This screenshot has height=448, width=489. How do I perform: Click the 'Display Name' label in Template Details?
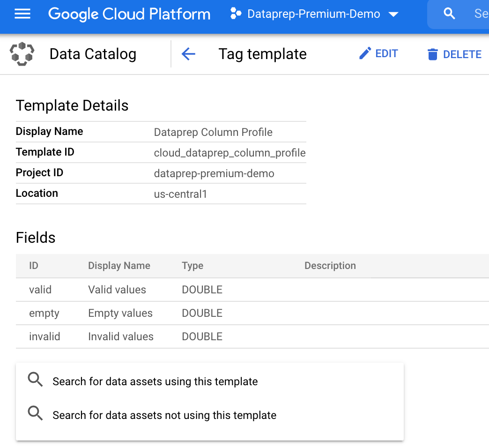(49, 131)
